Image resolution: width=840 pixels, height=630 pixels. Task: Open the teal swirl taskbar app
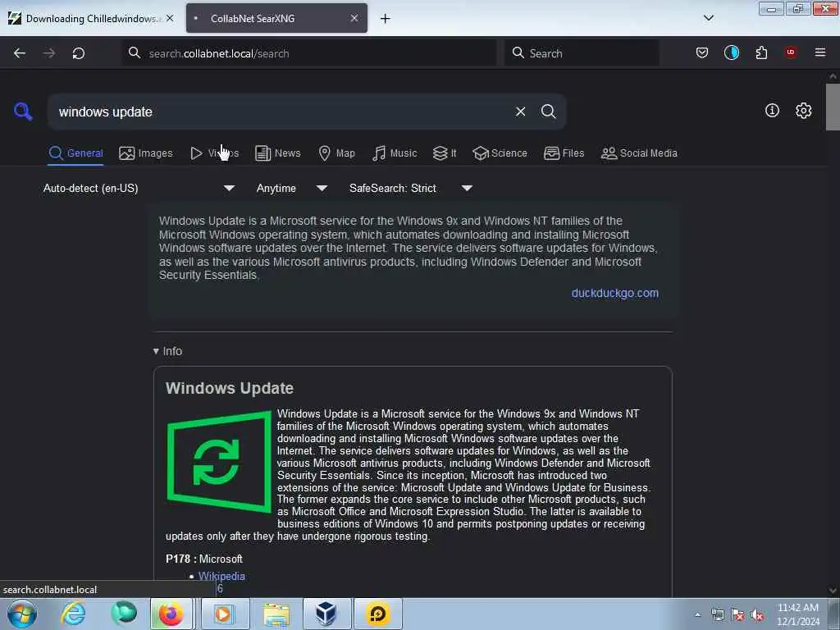click(x=124, y=614)
